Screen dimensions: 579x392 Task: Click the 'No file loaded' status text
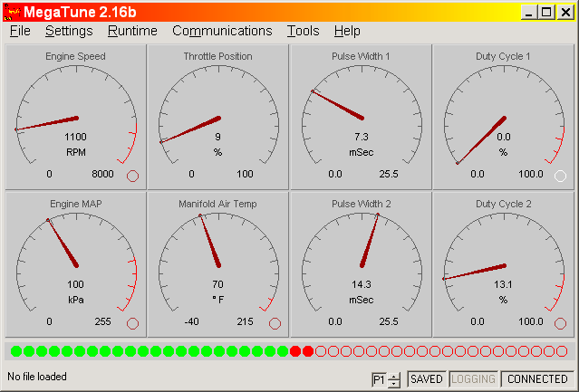37,377
